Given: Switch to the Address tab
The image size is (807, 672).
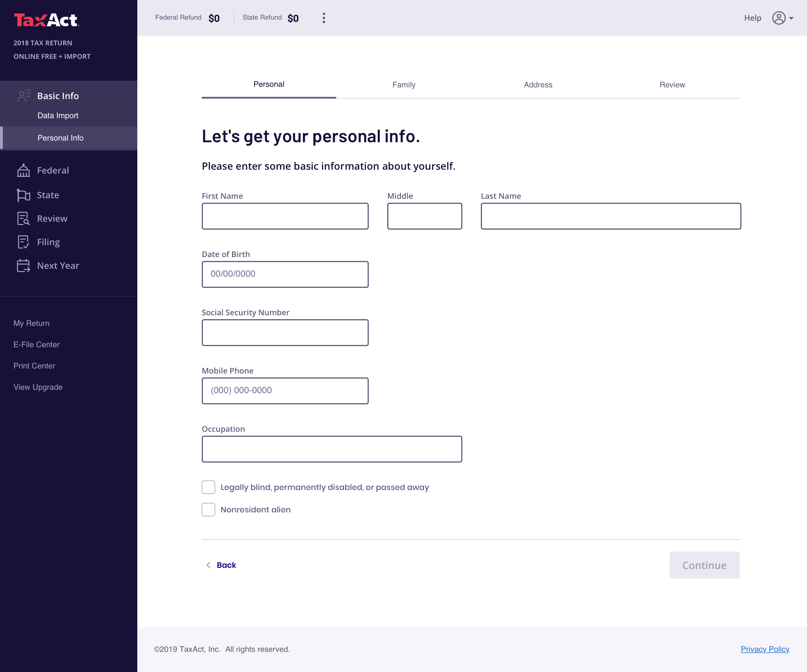Looking at the screenshot, I should tap(538, 85).
